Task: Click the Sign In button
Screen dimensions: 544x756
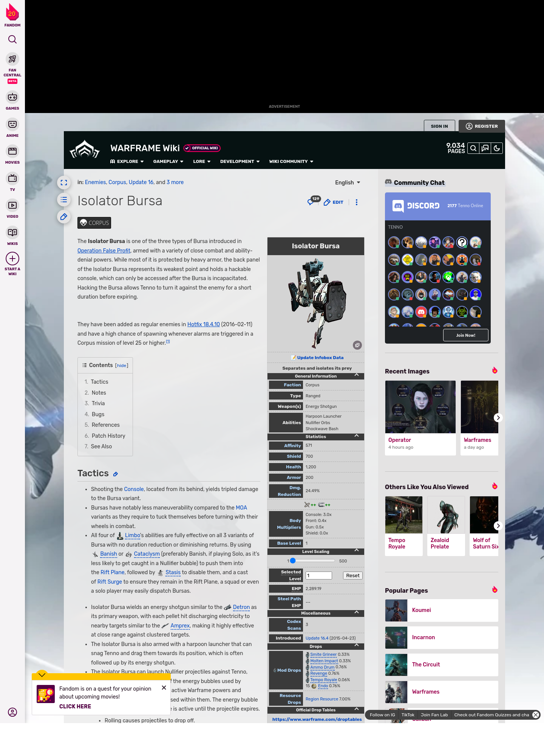Action: [439, 126]
